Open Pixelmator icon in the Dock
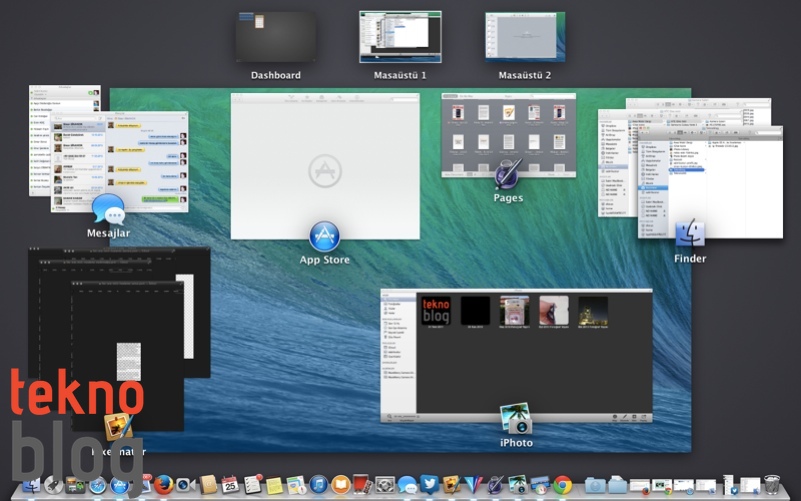Screen dimensions: 801x501 coord(452,485)
